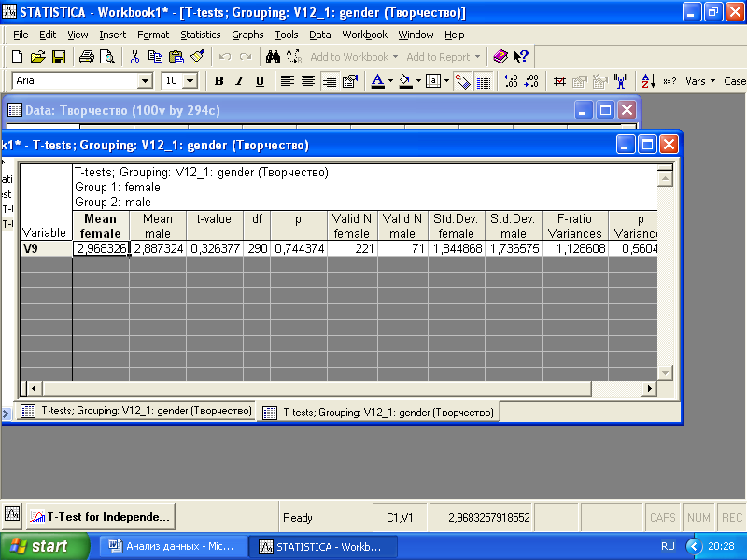Paste with the clipboard icon
Screen dimensions: 747x560
click(176, 57)
